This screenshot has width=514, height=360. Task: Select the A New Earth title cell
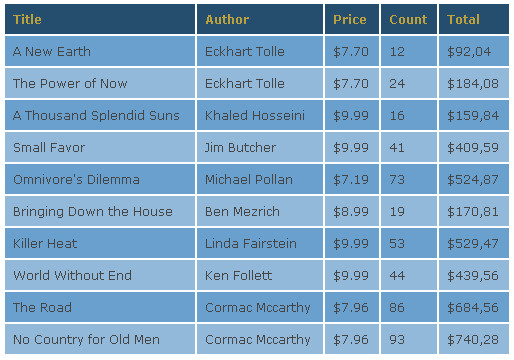click(100, 51)
